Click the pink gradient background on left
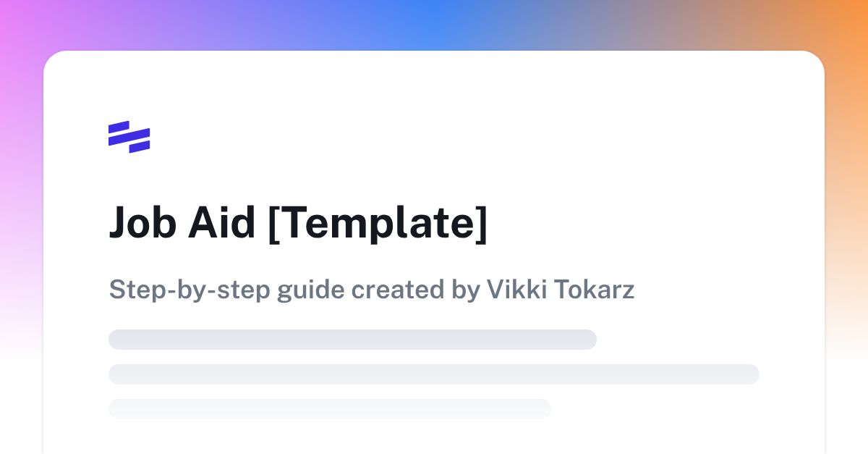The width and height of the screenshot is (868, 454). tap(20, 181)
